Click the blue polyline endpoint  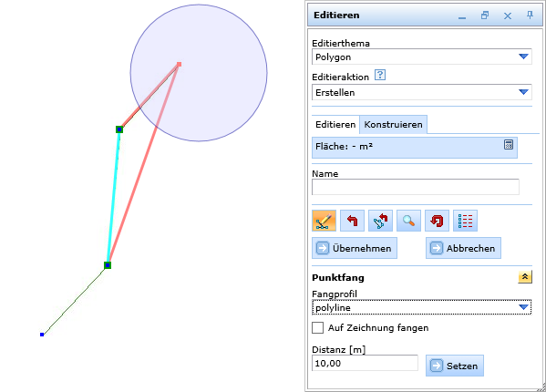point(42,335)
